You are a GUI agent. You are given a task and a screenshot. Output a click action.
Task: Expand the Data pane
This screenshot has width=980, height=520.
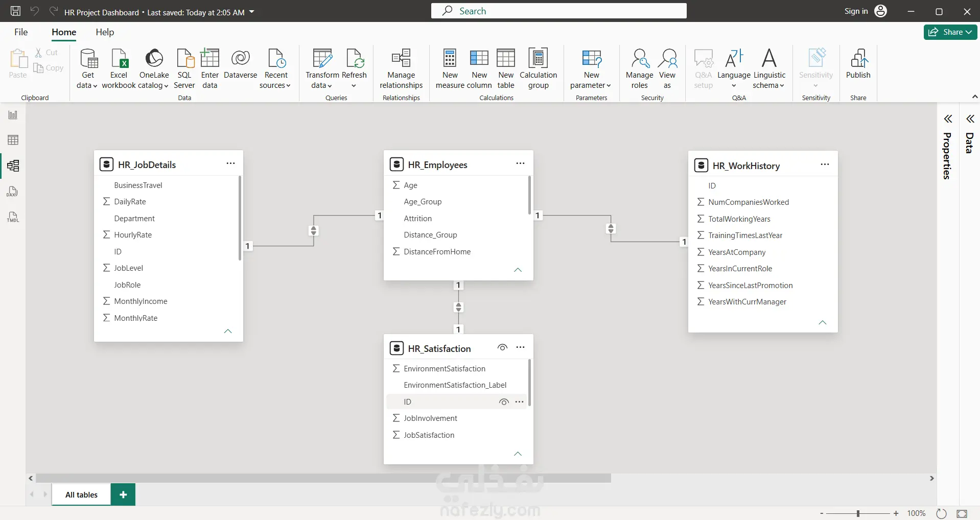(970, 119)
